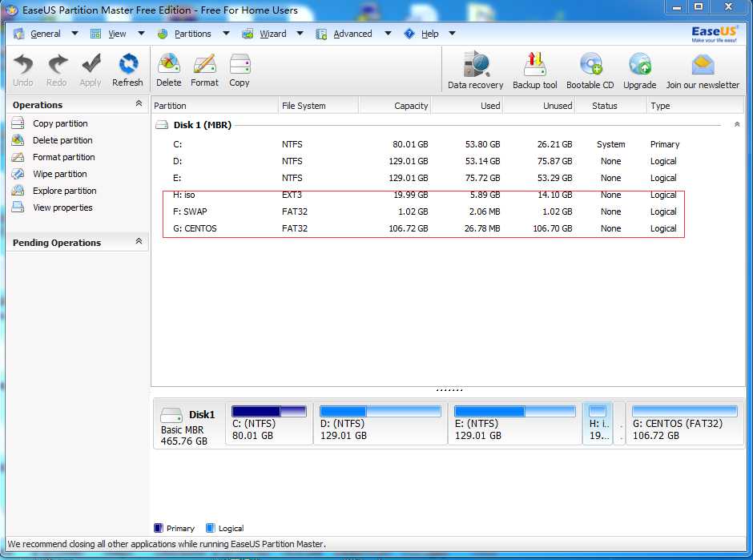Viewport: 753px width, 560px height.
Task: Collapse the Pending Operations panel
Action: [139, 241]
